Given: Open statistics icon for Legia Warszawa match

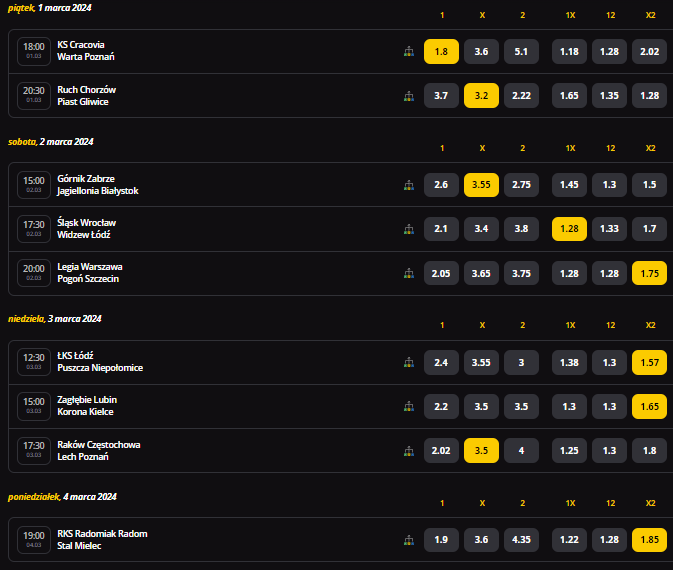Looking at the screenshot, I should click(409, 273).
